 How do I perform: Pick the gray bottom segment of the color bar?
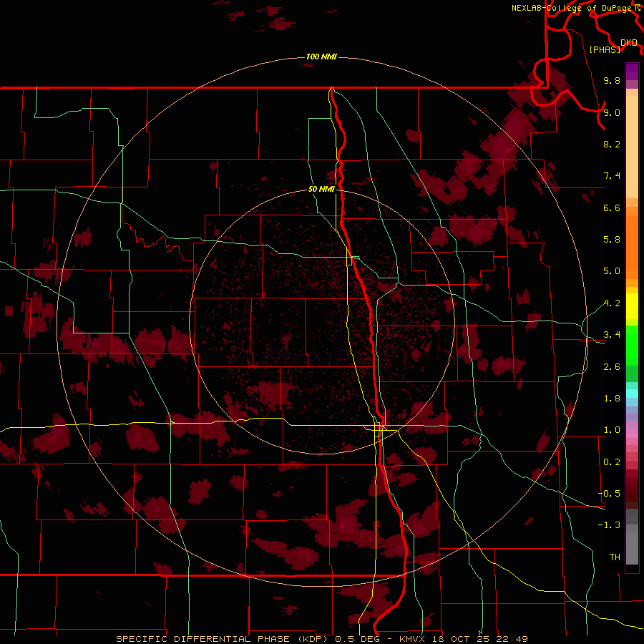click(632, 548)
